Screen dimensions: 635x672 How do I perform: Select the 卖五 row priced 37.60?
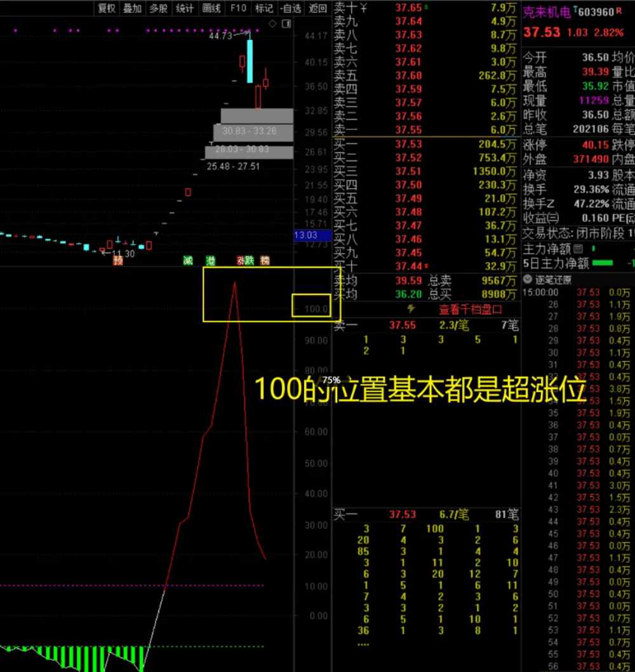point(425,76)
